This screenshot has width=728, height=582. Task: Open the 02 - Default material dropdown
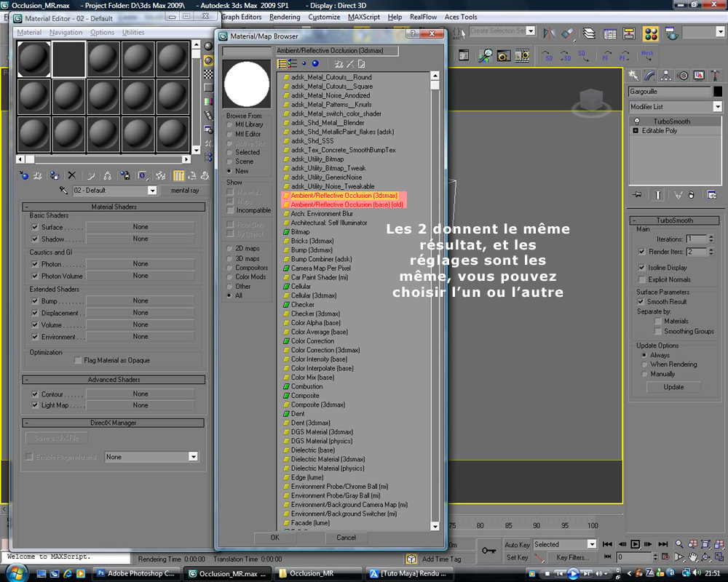point(152,191)
